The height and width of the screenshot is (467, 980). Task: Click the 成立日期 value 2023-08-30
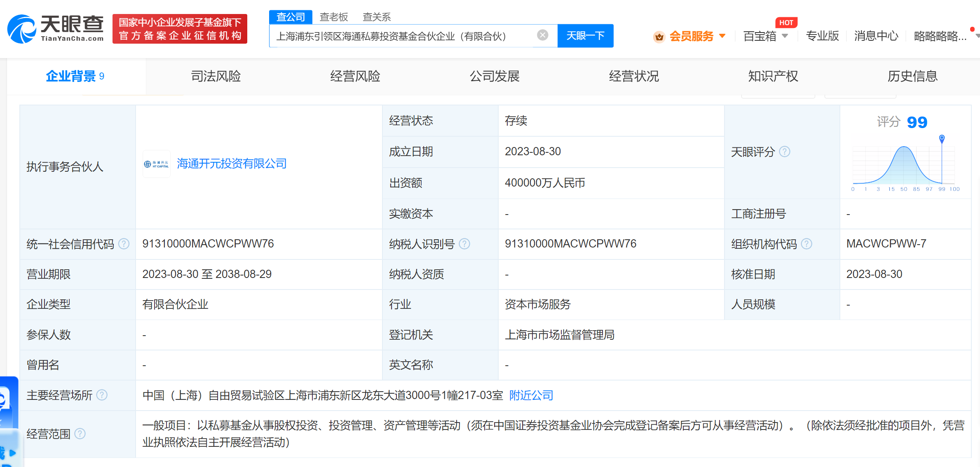pos(533,152)
